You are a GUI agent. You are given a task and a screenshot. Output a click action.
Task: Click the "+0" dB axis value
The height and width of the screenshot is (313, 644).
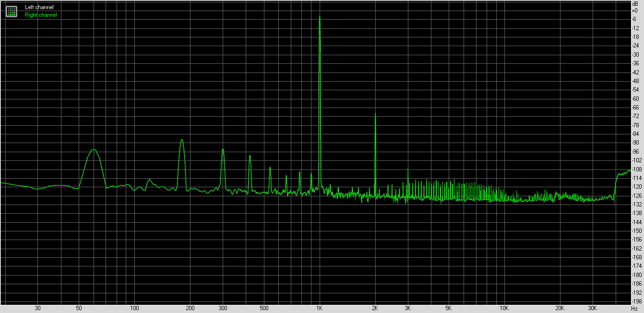[x=635, y=11]
